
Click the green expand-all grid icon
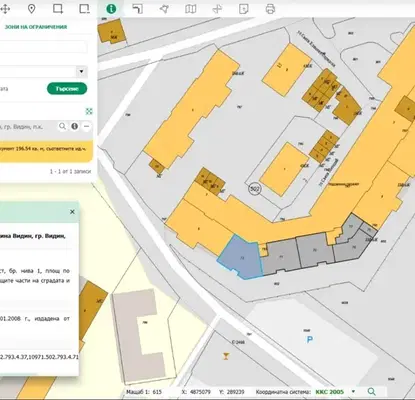coord(89,111)
